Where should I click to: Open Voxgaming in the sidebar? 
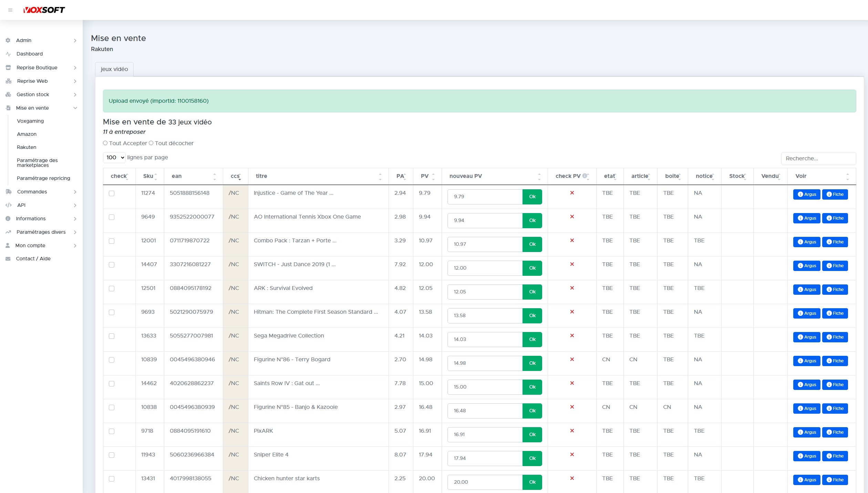[30, 121]
